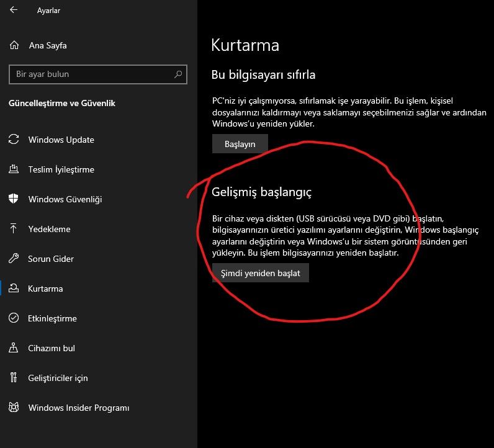
Task: Click the Kurtarma recovery icon
Action: tap(14, 288)
